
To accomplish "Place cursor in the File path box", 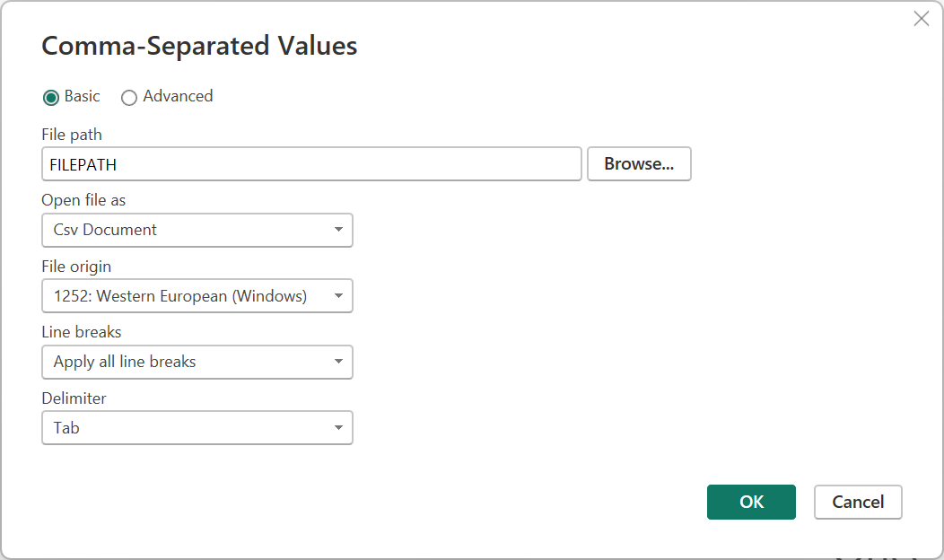I will [x=311, y=163].
